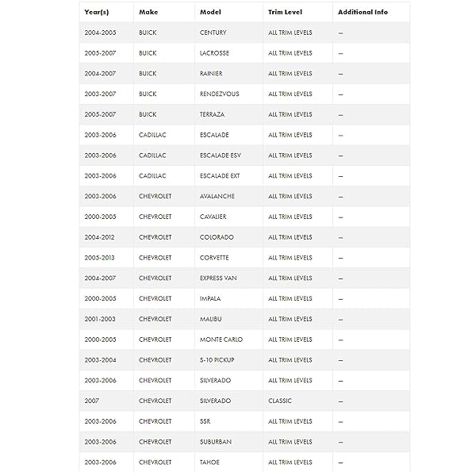The height and width of the screenshot is (476, 476).
Task: Click the CLASSIC trim level cell
Action: tap(280, 401)
